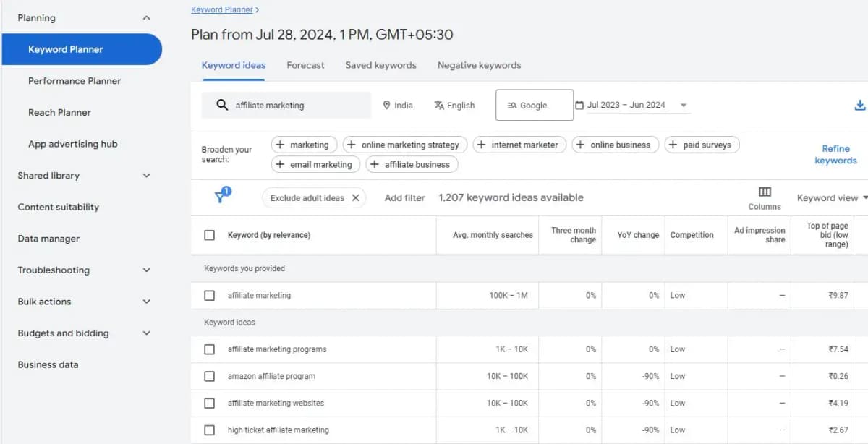Click the Add filter button
The image size is (868, 444).
point(404,197)
